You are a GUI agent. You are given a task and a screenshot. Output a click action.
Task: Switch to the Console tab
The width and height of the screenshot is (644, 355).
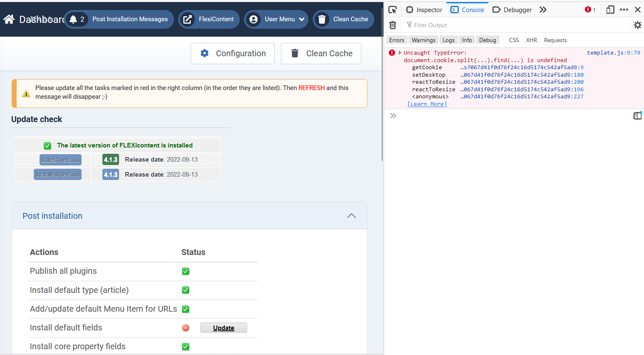tap(467, 10)
